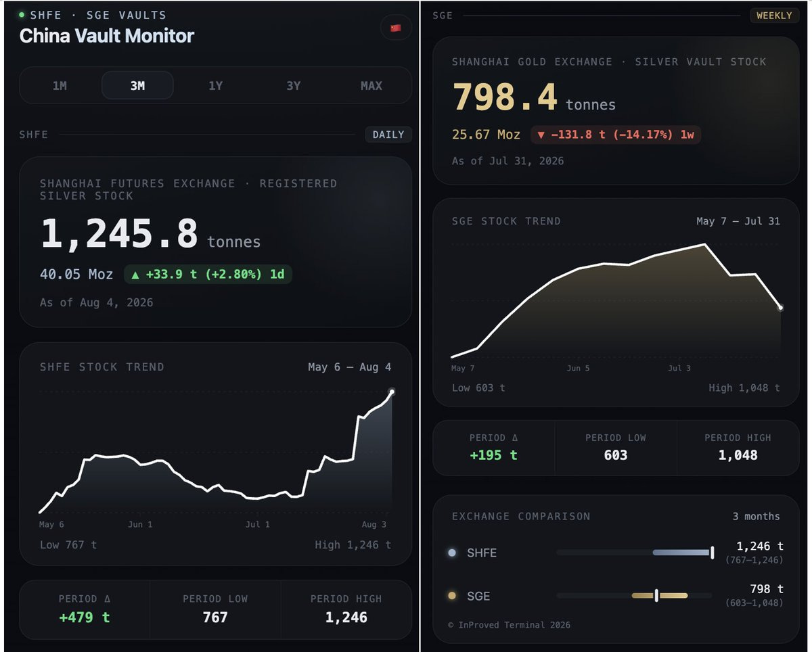Click the SGE trend chart endpoint marker

(780, 307)
